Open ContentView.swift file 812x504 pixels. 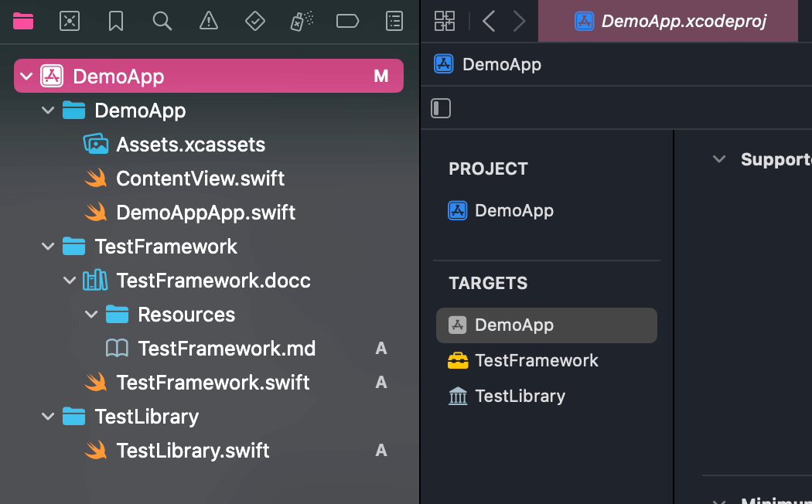coord(200,179)
